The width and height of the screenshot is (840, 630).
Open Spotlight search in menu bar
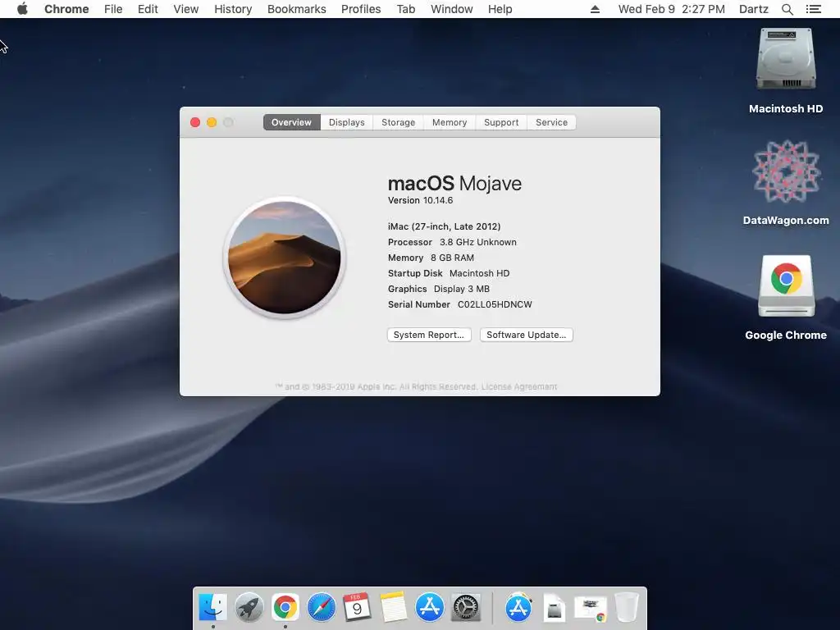click(787, 9)
